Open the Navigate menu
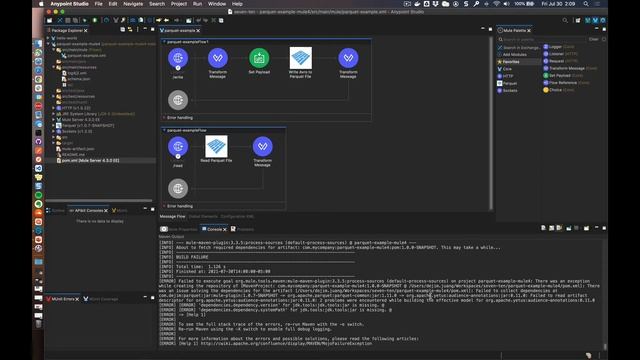Image resolution: width=640 pixels, height=360 pixels. [x=133, y=4]
